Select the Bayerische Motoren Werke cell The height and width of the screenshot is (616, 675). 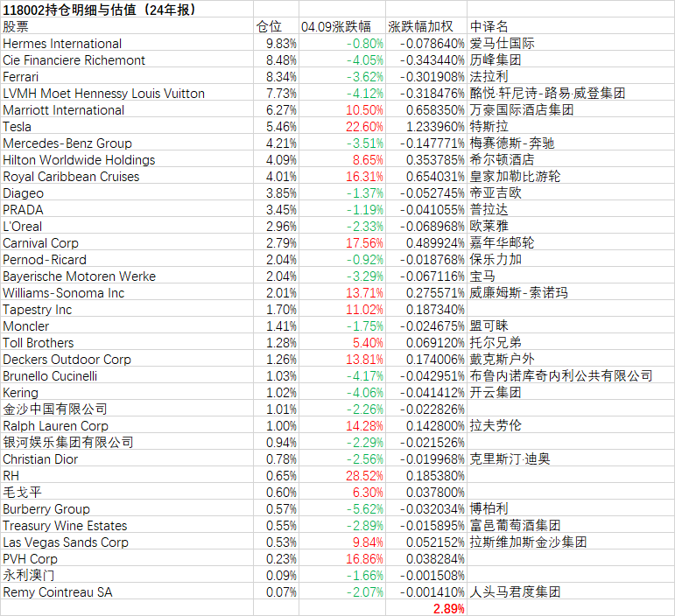[127, 276]
